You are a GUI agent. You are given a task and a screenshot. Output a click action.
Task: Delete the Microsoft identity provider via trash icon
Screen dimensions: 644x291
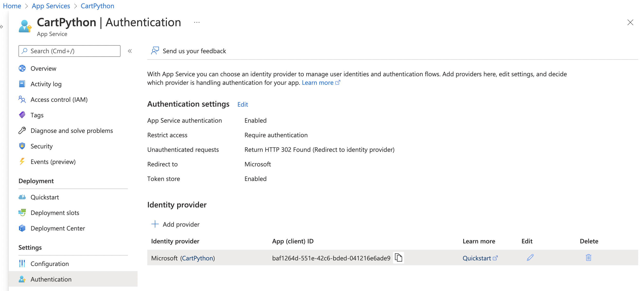pyautogui.click(x=588, y=257)
